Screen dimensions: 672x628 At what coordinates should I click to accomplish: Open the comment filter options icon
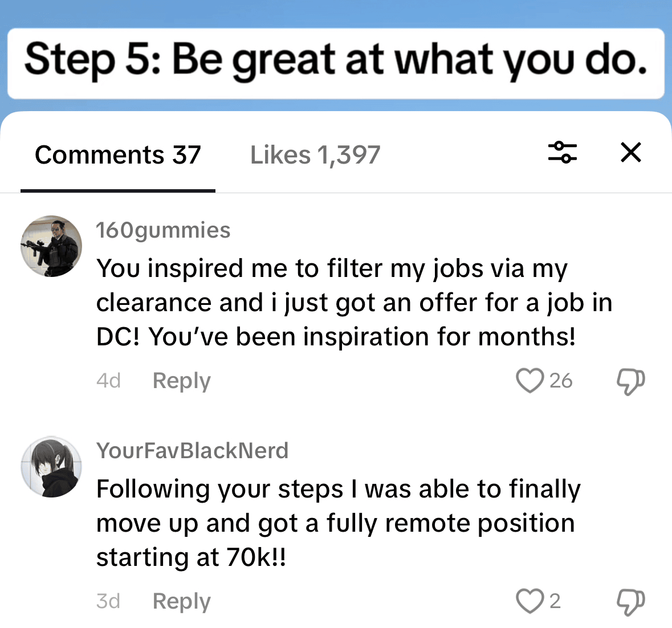coord(562,153)
